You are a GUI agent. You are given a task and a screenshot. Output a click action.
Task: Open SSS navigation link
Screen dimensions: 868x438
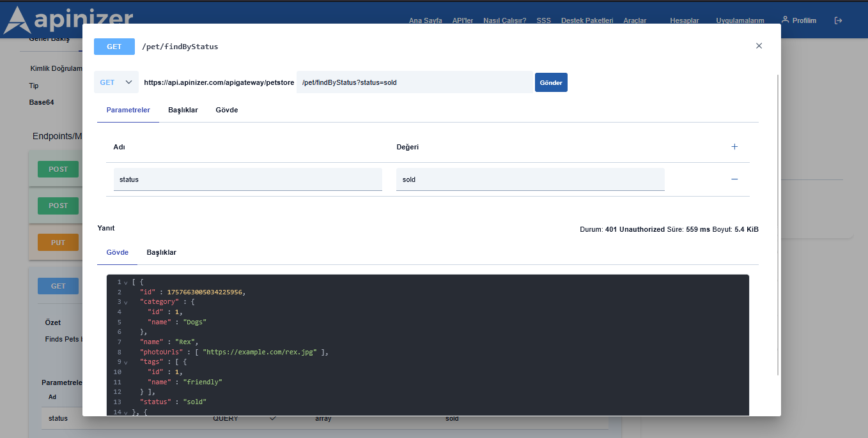[x=544, y=20]
